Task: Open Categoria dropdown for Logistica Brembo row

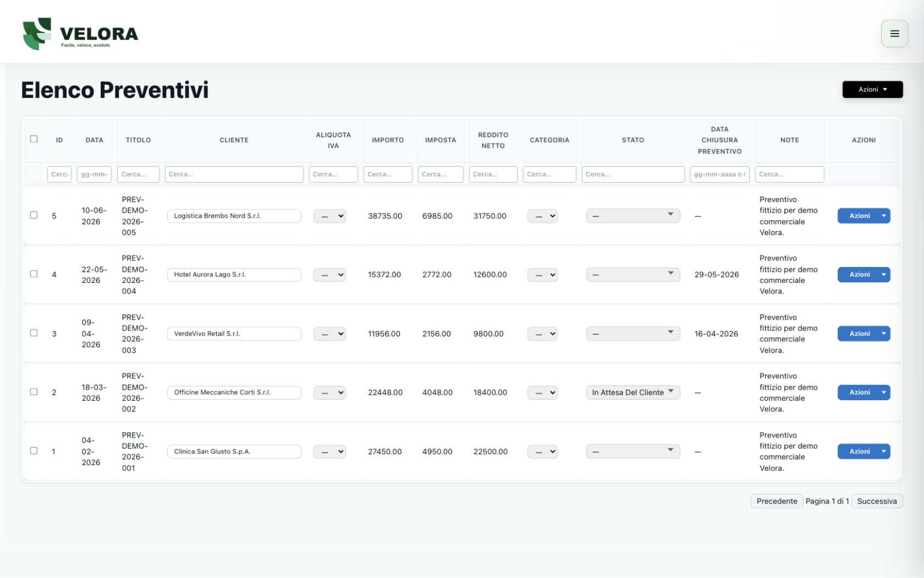Action: [x=542, y=216]
